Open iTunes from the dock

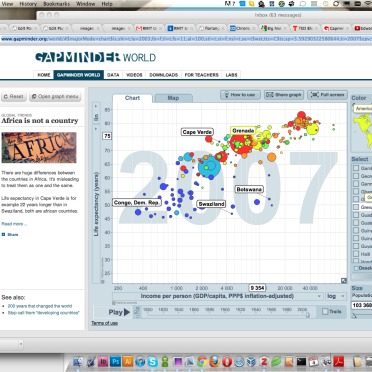point(140,362)
